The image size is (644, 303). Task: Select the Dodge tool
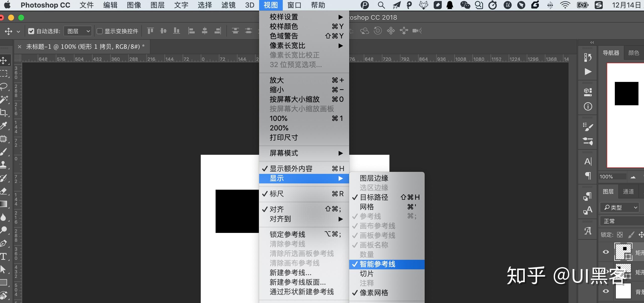[4, 230]
